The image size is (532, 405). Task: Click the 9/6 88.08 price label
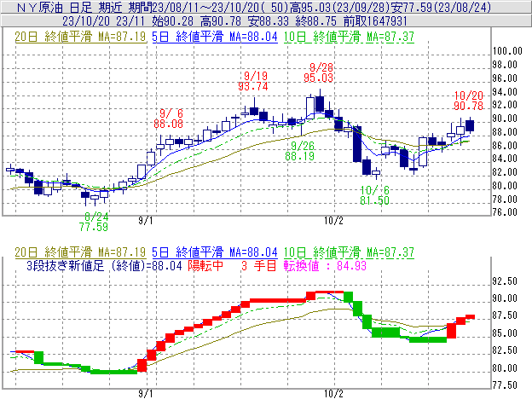pyautogui.click(x=168, y=119)
